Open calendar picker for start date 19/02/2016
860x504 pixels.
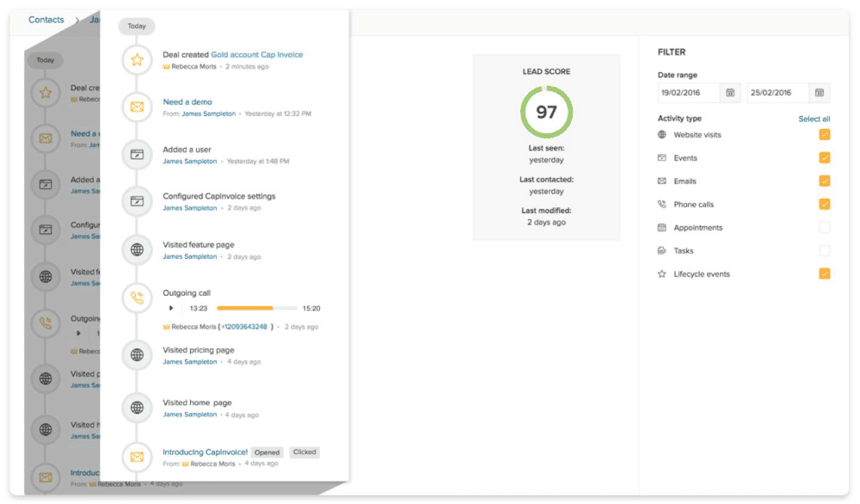(x=730, y=93)
